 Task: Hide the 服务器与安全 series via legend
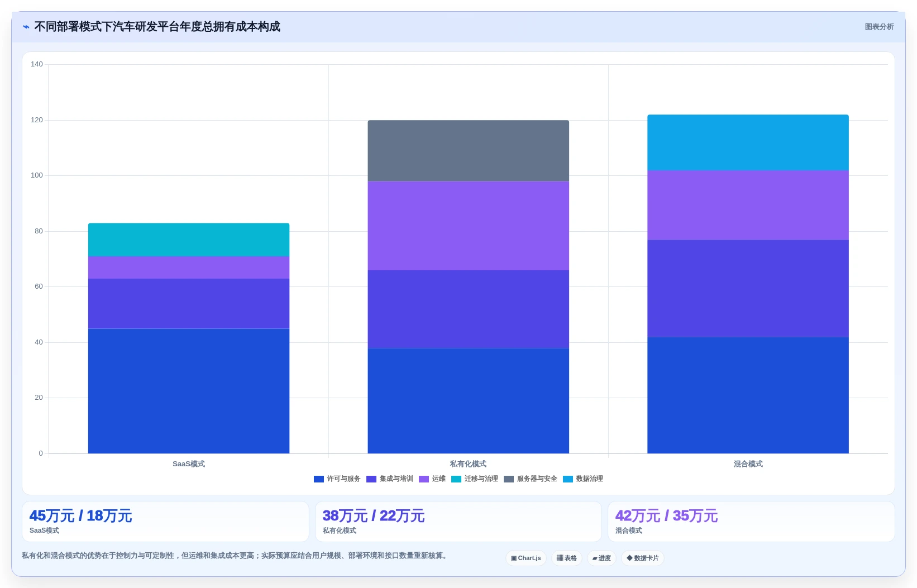(530, 479)
